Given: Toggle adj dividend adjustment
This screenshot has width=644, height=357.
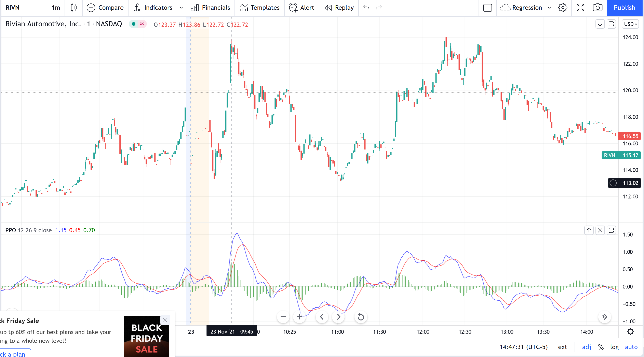Looking at the screenshot, I should (x=587, y=347).
